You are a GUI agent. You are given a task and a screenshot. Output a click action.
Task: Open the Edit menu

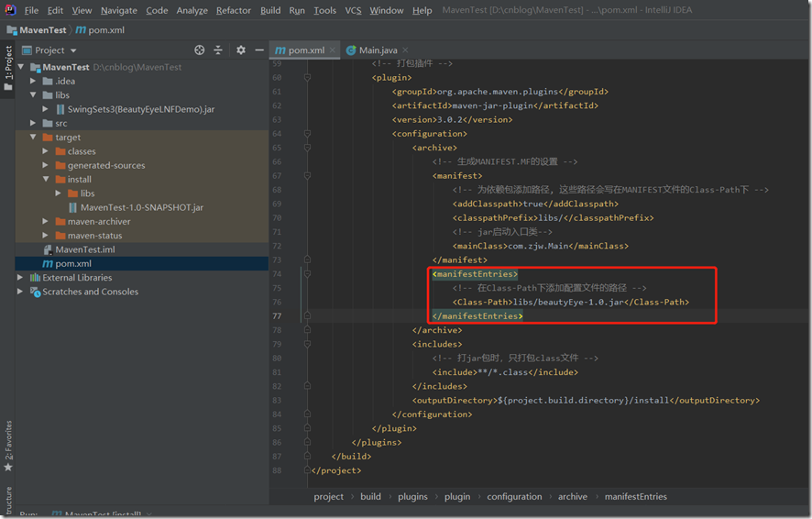point(55,10)
